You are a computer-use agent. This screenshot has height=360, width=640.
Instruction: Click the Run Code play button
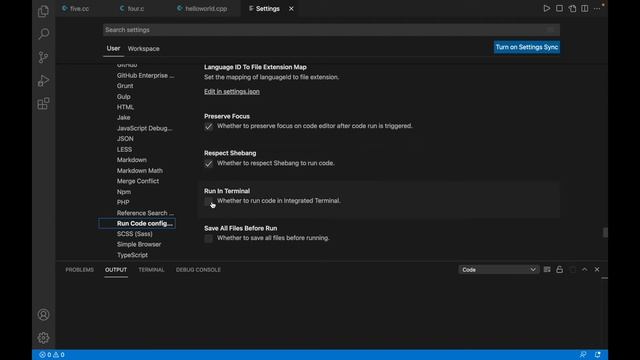(x=547, y=9)
